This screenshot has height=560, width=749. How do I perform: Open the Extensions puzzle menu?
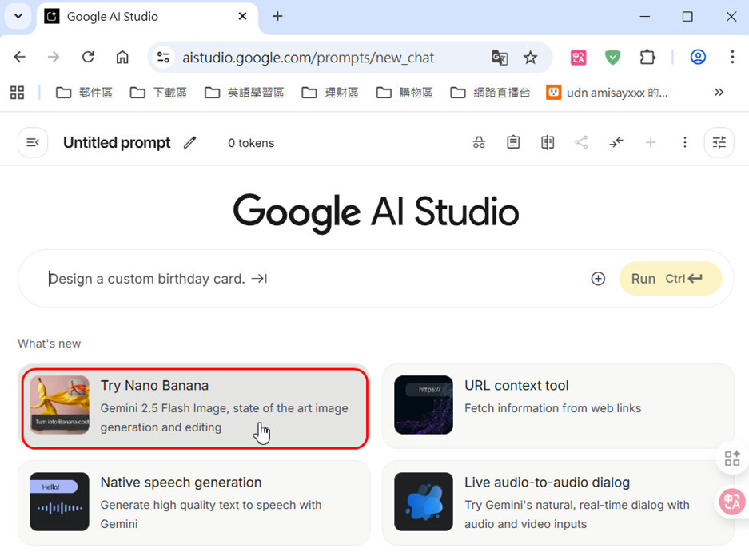647,58
